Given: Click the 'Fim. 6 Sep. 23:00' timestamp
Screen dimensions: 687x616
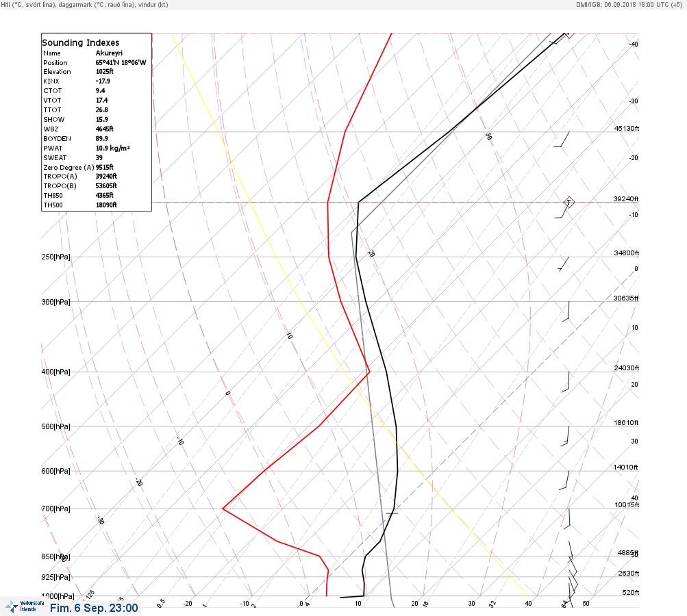Looking at the screenshot, I should point(94,608).
